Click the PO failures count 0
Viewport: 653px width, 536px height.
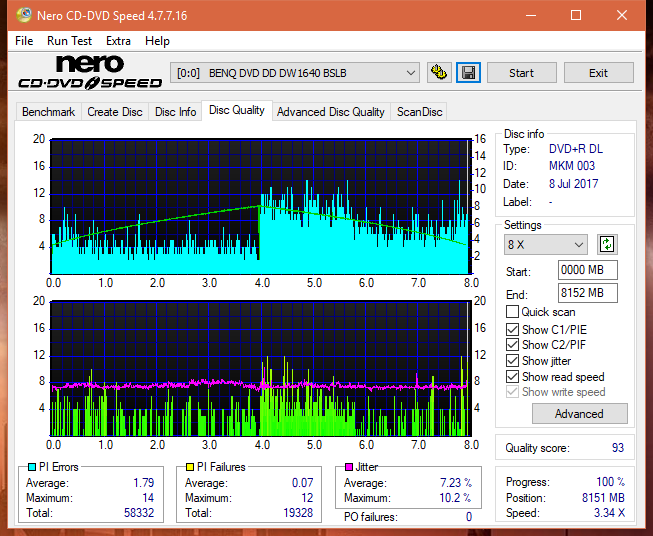click(x=469, y=517)
